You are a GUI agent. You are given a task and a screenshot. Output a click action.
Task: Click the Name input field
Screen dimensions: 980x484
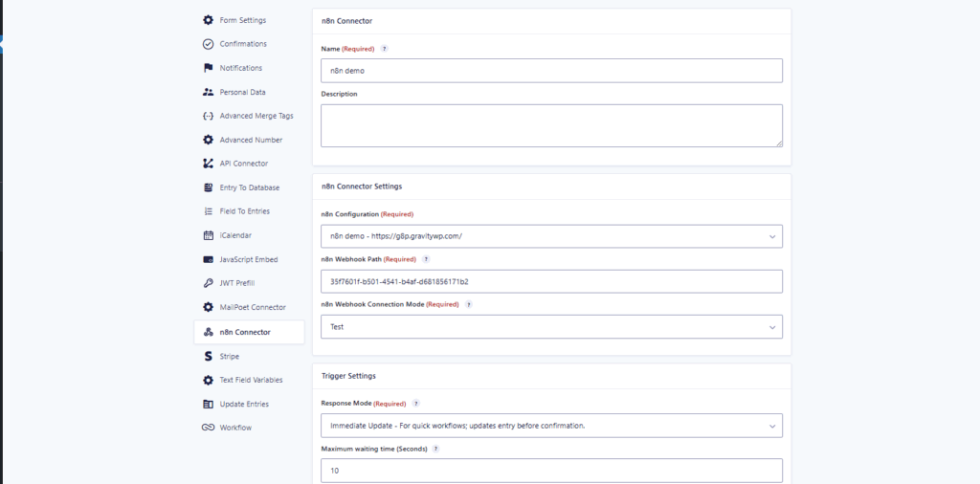tap(551, 71)
